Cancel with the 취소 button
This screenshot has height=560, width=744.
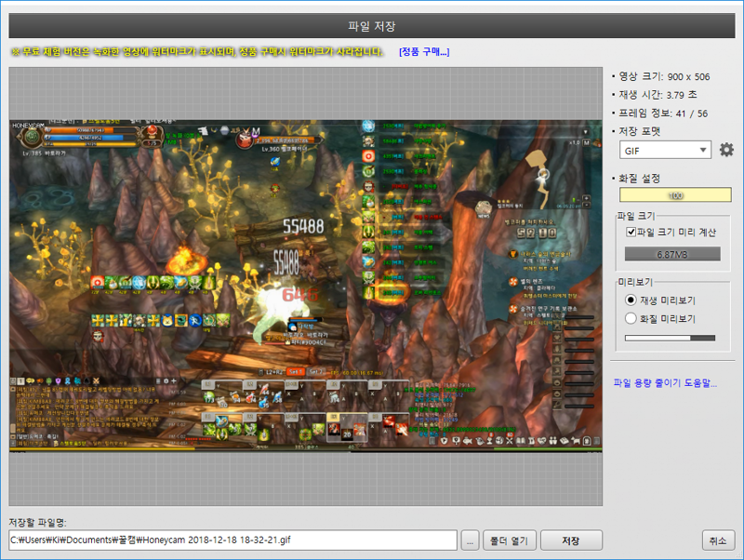coord(718,540)
